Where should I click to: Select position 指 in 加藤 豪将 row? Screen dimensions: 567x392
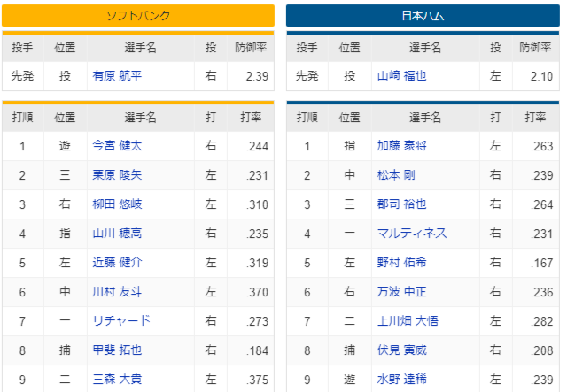pyautogui.click(x=350, y=146)
